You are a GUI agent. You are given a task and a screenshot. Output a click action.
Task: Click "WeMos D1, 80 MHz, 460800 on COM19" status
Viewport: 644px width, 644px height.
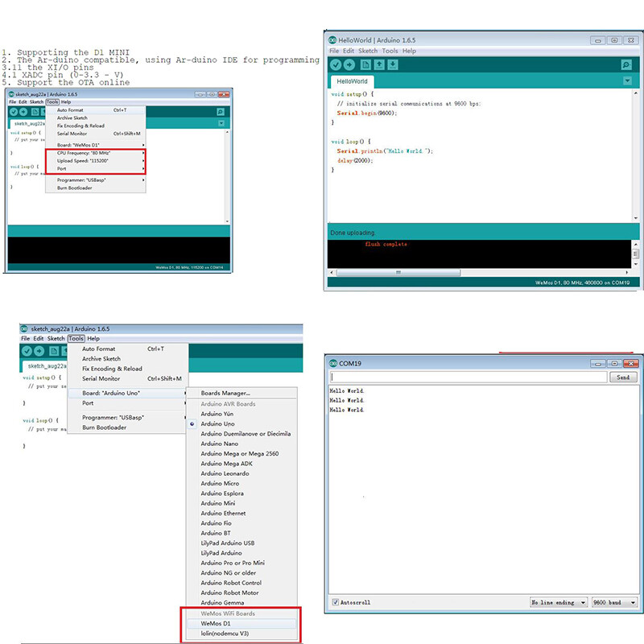point(582,283)
